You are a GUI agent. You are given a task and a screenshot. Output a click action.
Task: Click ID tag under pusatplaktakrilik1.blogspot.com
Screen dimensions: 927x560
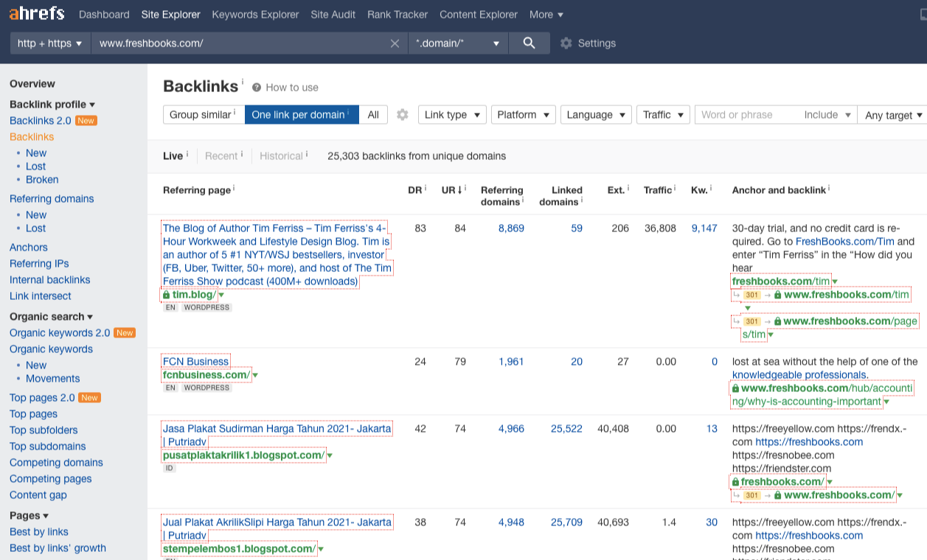(170, 468)
